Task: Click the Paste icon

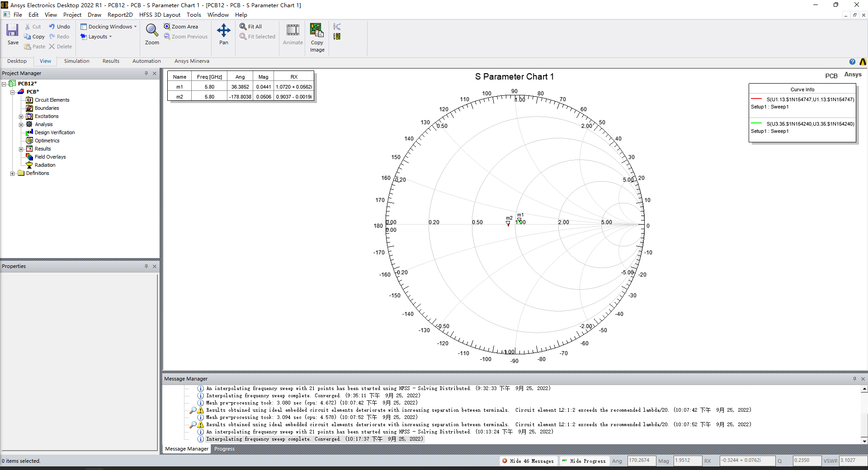Action: point(28,47)
